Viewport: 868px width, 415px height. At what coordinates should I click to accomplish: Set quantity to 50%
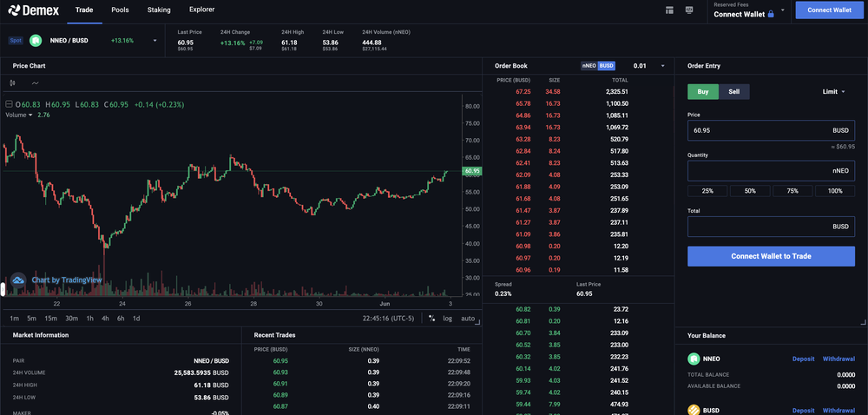(750, 191)
